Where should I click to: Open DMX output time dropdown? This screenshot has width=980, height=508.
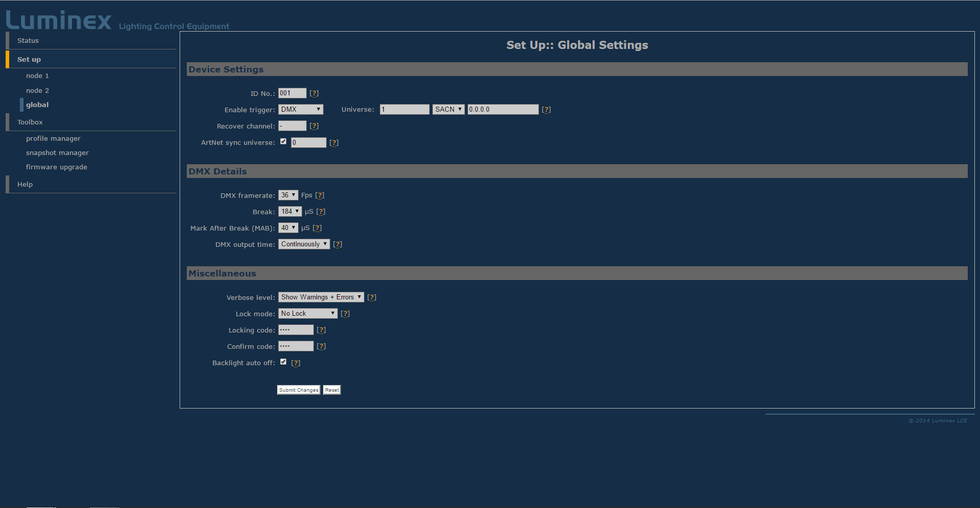tap(304, 244)
